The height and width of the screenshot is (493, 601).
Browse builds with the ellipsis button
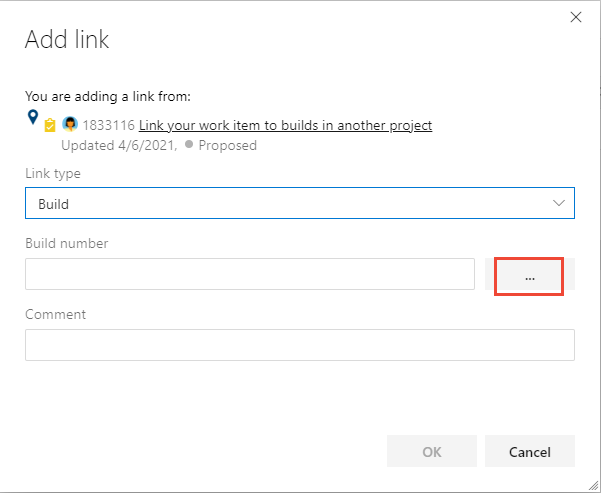click(x=529, y=276)
